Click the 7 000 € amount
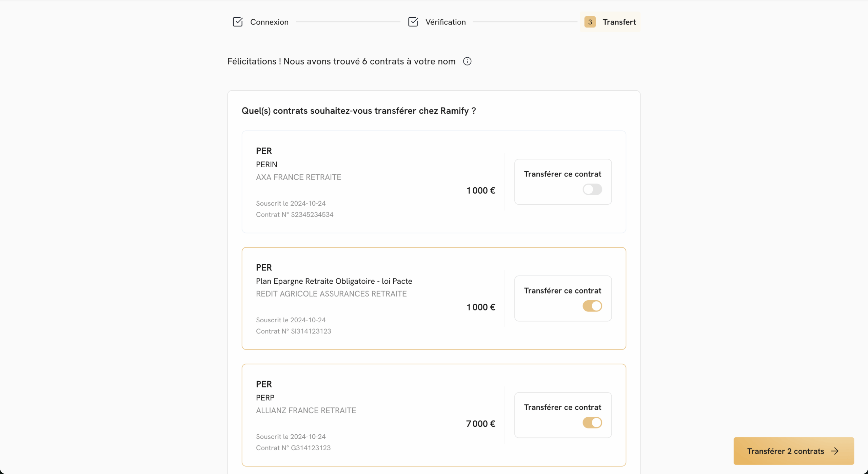 pyautogui.click(x=480, y=424)
